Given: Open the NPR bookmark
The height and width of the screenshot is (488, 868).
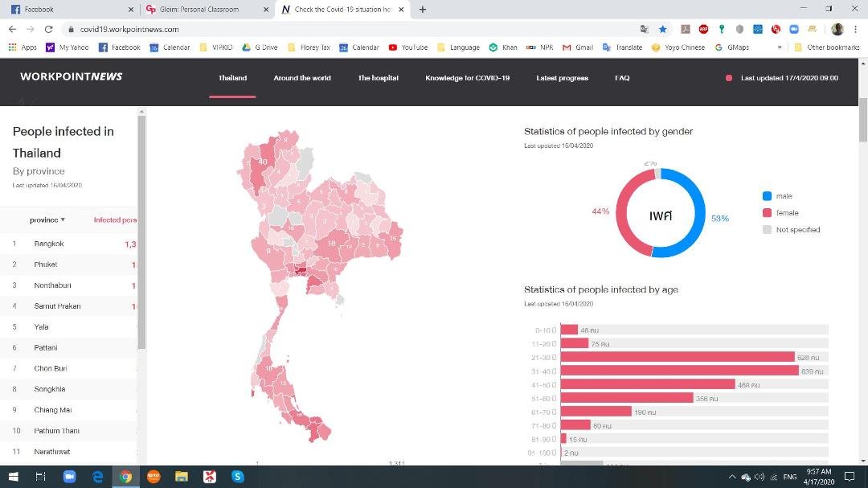Looking at the screenshot, I should point(540,47).
